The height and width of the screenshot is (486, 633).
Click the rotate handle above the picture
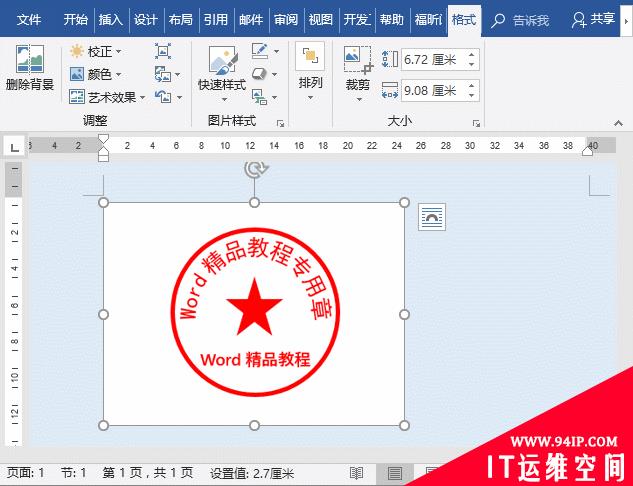coord(256,169)
